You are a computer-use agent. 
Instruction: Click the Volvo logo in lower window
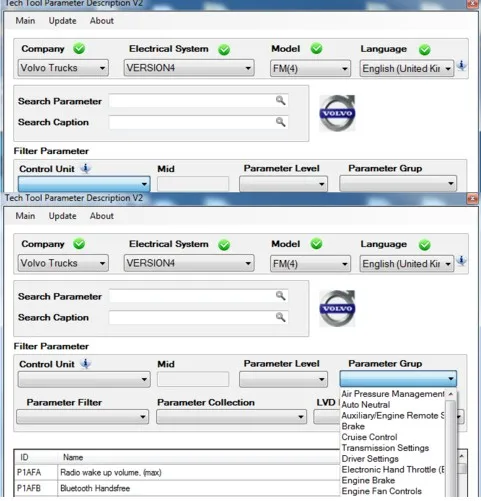337,308
